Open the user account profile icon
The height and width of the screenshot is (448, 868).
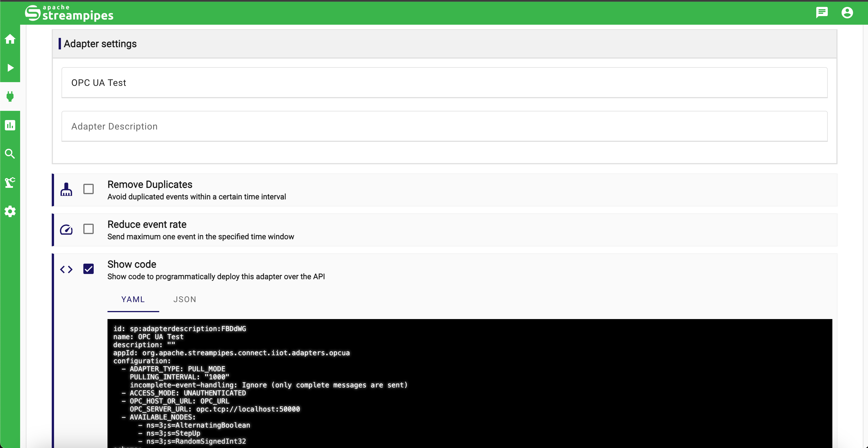click(x=847, y=13)
